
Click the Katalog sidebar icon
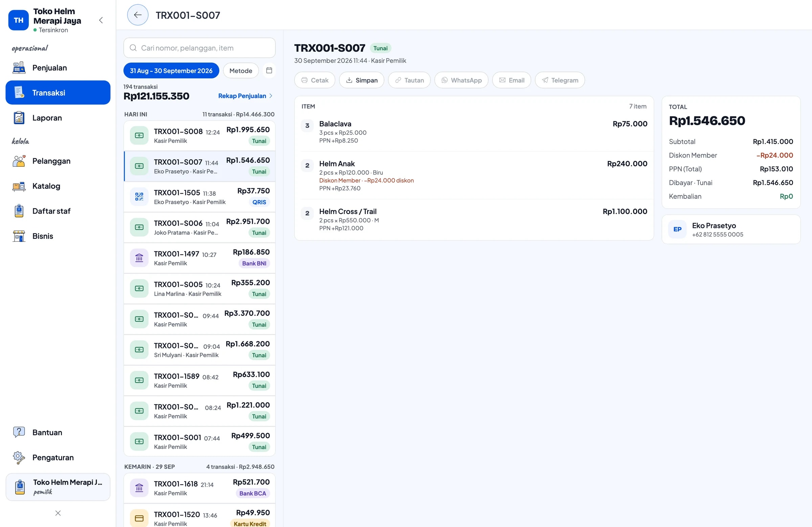click(x=19, y=186)
